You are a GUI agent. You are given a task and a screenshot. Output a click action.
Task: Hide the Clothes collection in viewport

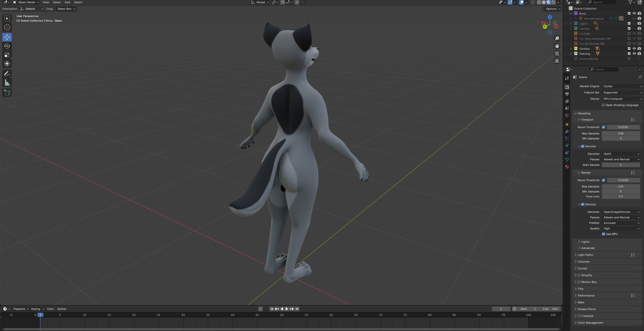click(x=634, y=49)
